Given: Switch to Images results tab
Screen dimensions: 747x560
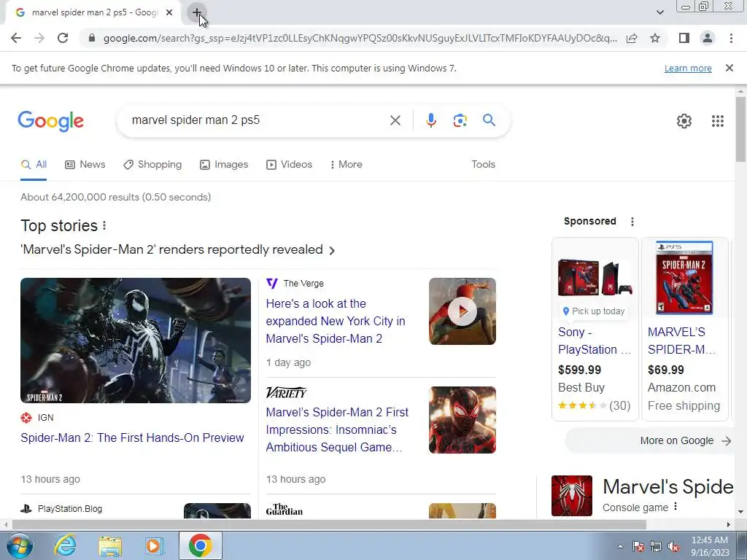Looking at the screenshot, I should 224,164.
